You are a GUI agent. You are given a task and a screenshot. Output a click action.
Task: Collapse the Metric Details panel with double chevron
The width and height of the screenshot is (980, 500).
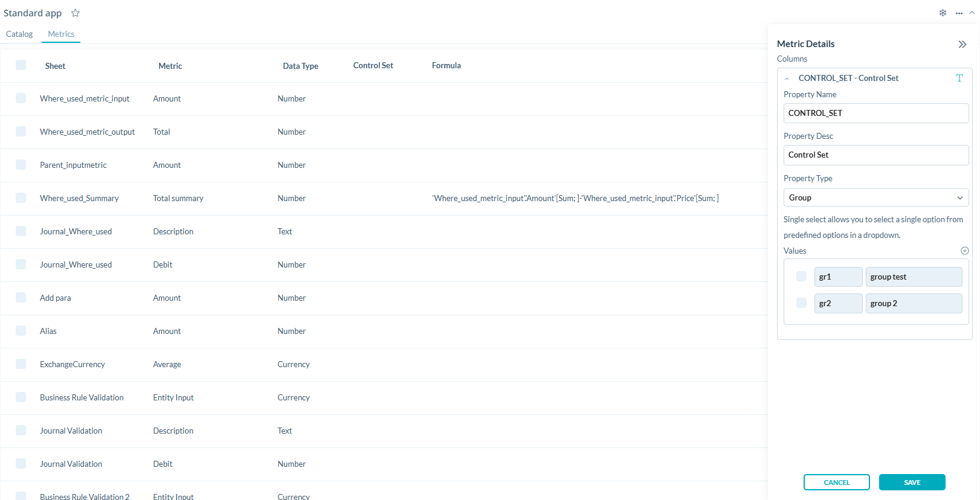[962, 44]
